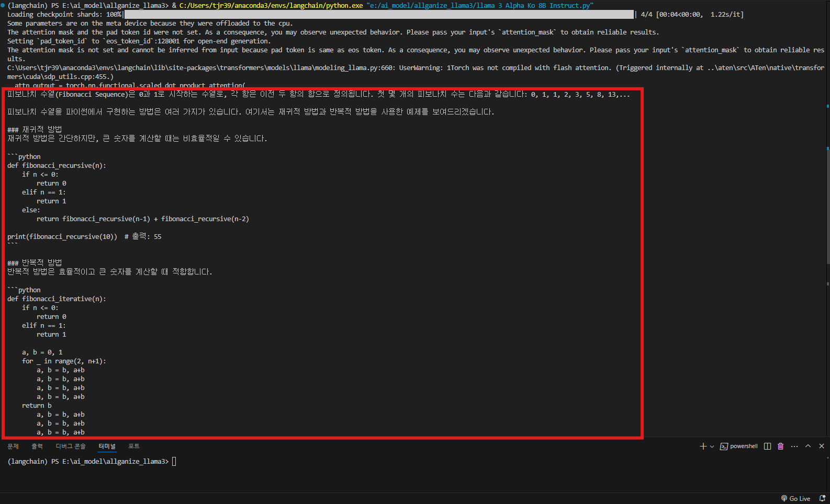Click the terminal prompt input cursor
The image size is (830, 504).
(x=174, y=461)
